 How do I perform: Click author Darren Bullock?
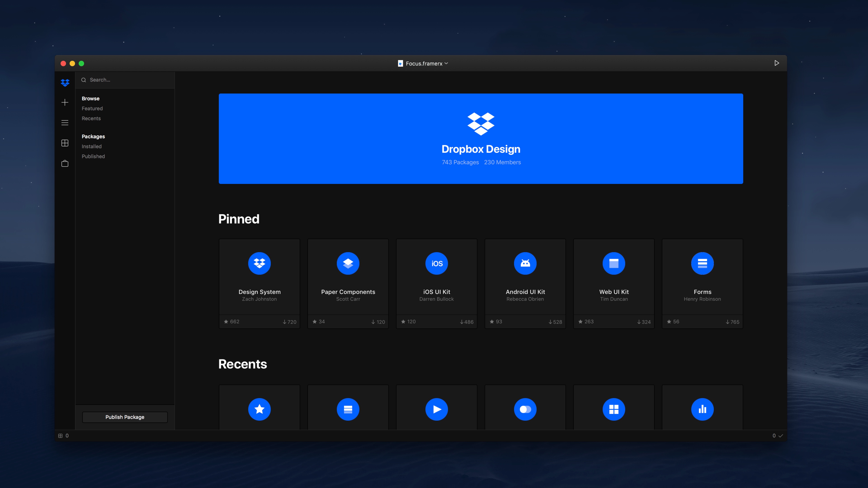pos(437,299)
